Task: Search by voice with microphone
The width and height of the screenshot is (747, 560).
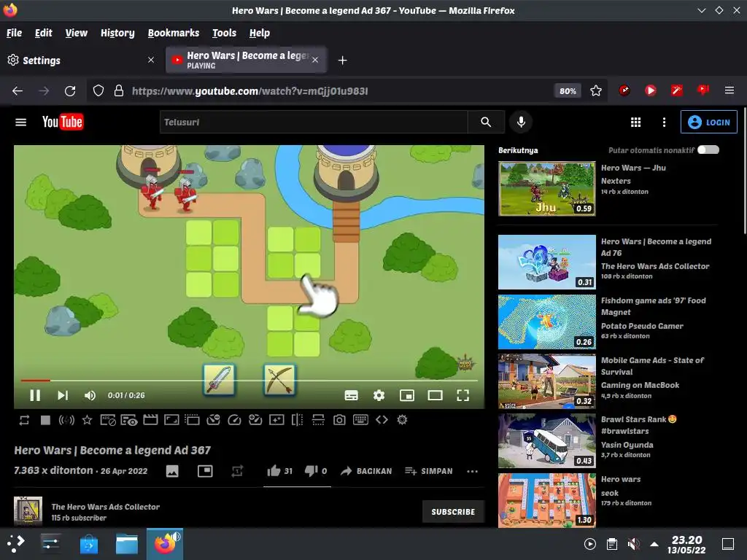Action: pyautogui.click(x=521, y=122)
